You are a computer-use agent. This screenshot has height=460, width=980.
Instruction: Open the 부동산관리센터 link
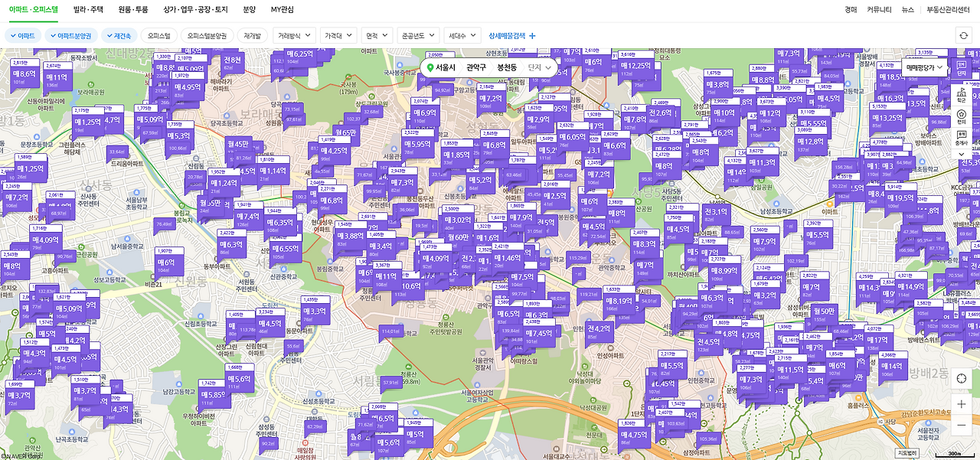point(948,10)
